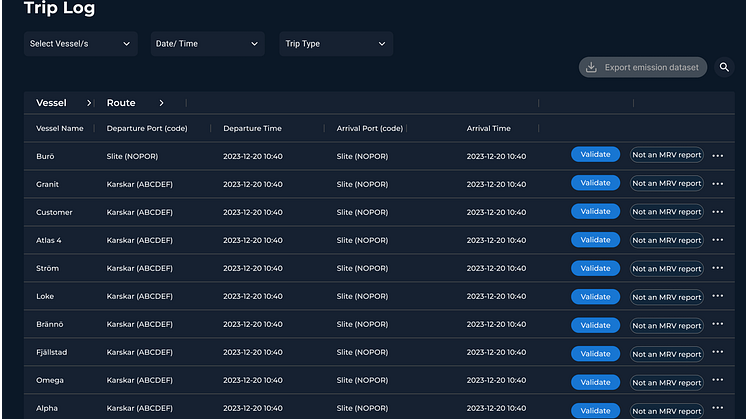Mark Granit trip as Not an MRV report
Viewport: 746px width, 419px height.
666,184
